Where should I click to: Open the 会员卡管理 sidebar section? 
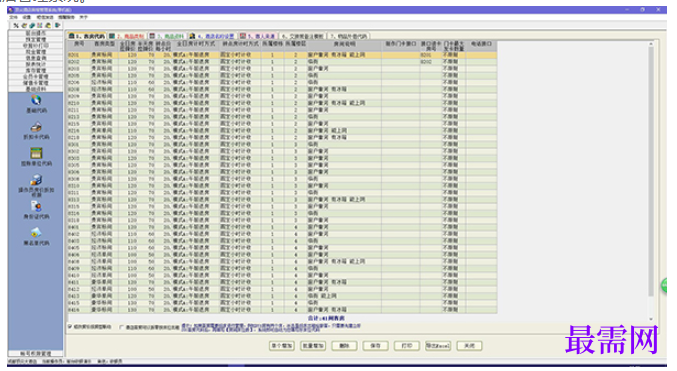[36, 76]
